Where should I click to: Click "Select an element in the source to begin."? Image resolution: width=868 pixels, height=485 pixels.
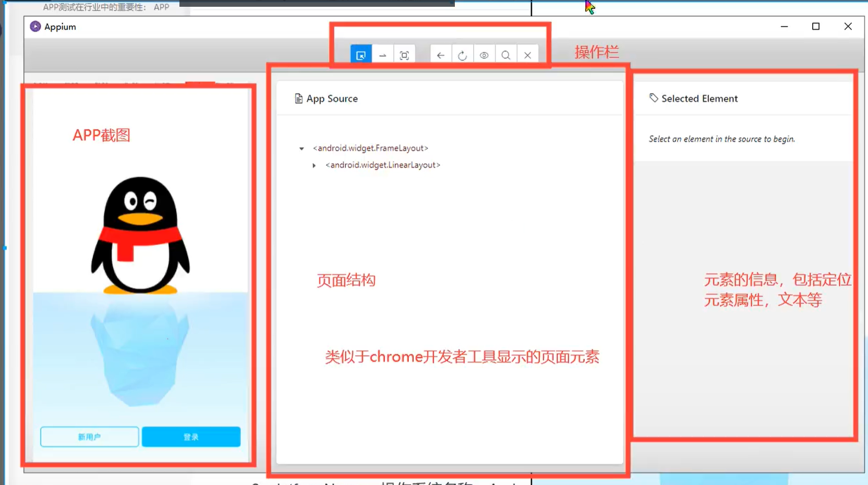point(722,139)
